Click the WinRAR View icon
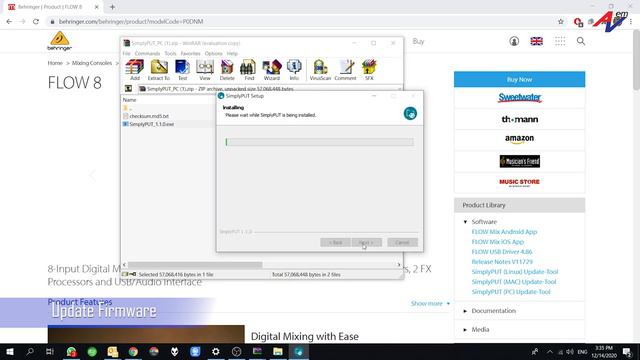The height and width of the screenshot is (360, 640). [205, 70]
